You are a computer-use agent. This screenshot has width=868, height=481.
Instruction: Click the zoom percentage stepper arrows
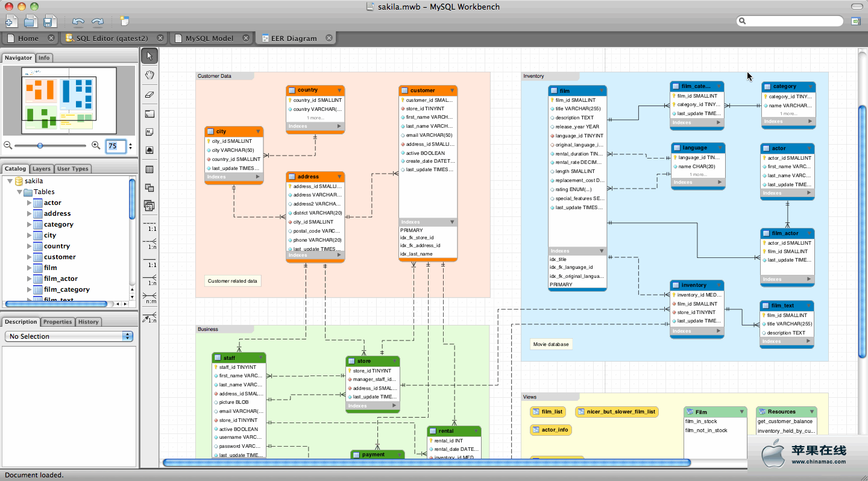(130, 146)
